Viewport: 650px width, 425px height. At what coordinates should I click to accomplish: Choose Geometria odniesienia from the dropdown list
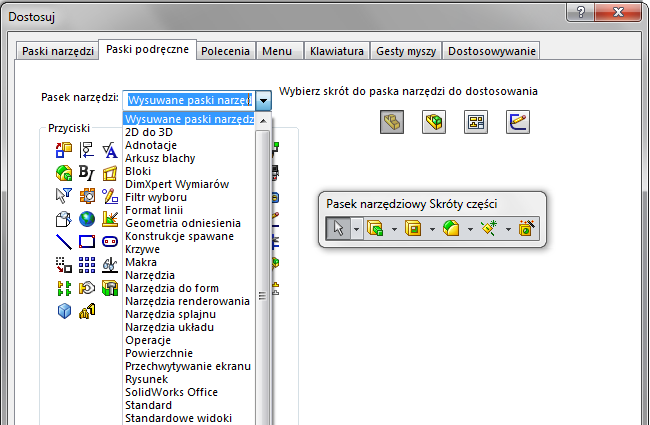(182, 223)
